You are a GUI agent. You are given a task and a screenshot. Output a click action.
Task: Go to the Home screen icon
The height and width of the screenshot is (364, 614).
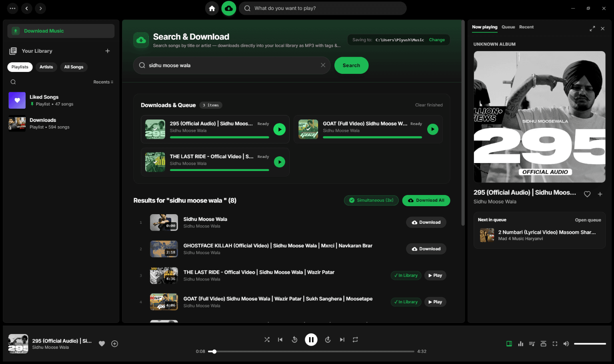coord(212,8)
